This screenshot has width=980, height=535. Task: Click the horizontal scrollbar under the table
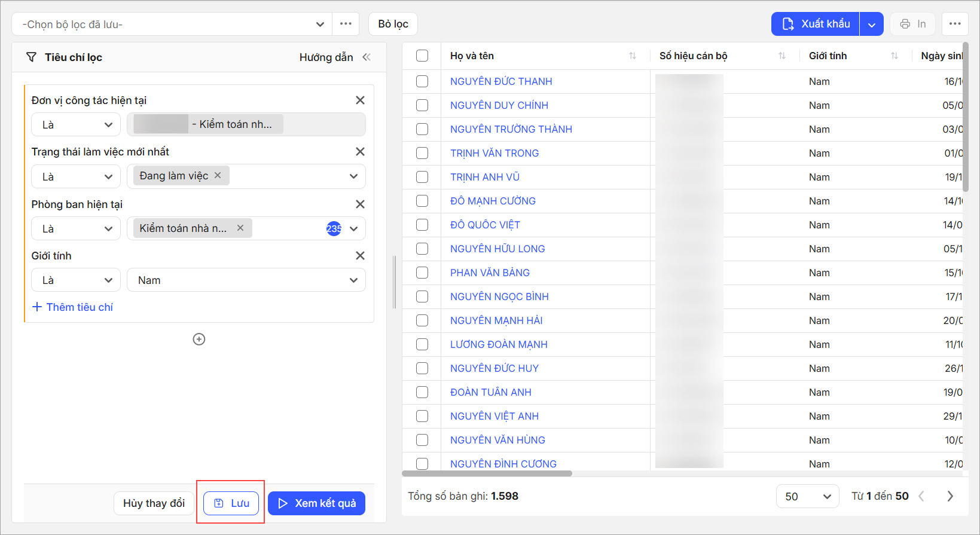[487, 473]
